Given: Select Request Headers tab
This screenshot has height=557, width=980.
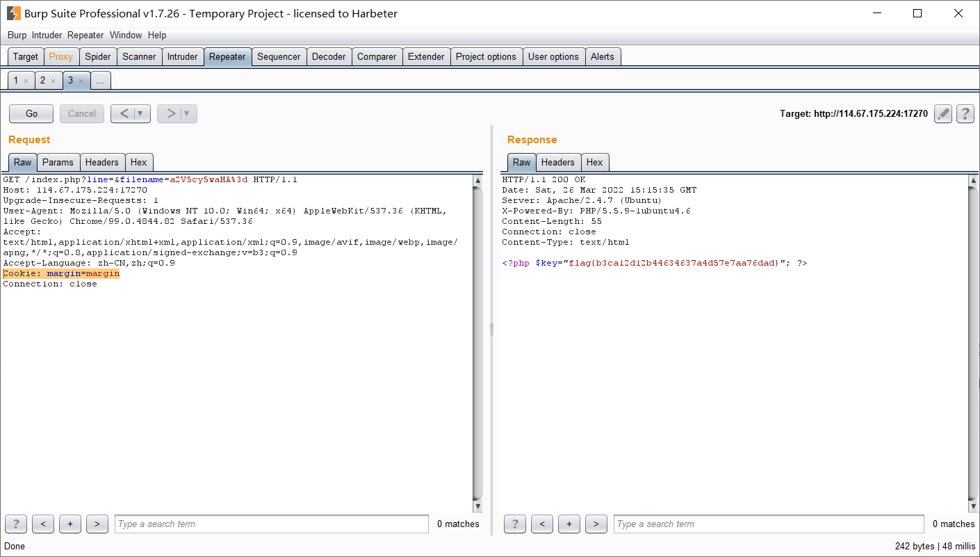Looking at the screenshot, I should [x=102, y=162].
